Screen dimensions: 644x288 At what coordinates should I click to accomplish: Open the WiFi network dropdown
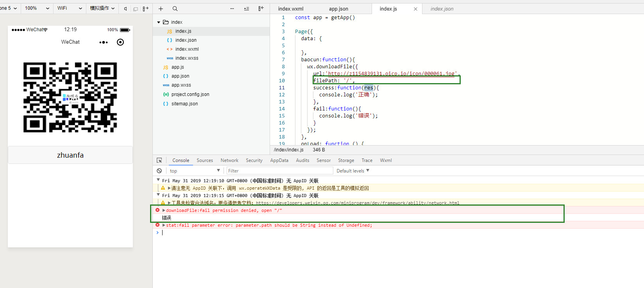point(70,8)
